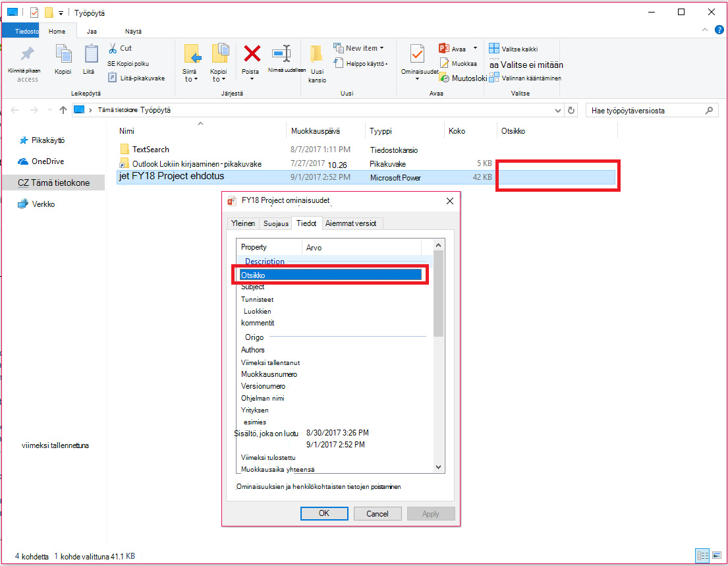Click the back navigation arrow

coord(15,110)
